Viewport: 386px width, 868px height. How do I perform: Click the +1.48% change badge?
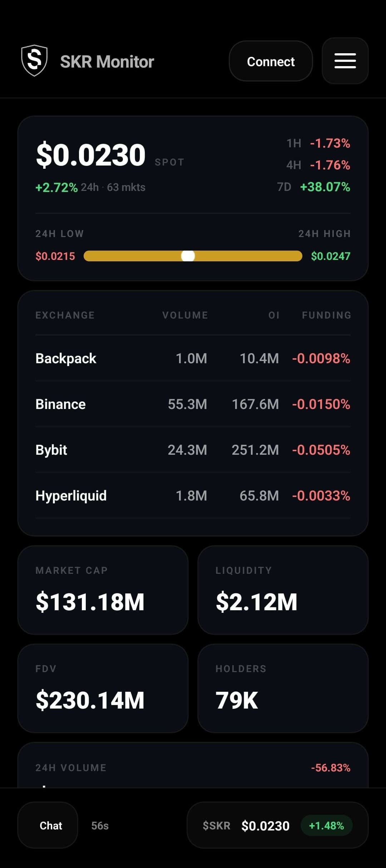click(326, 825)
